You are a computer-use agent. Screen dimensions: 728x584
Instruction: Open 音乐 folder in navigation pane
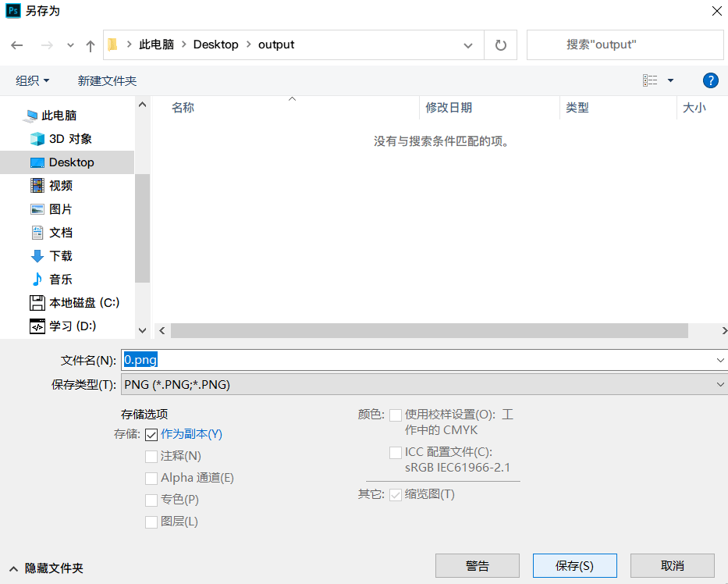(61, 280)
